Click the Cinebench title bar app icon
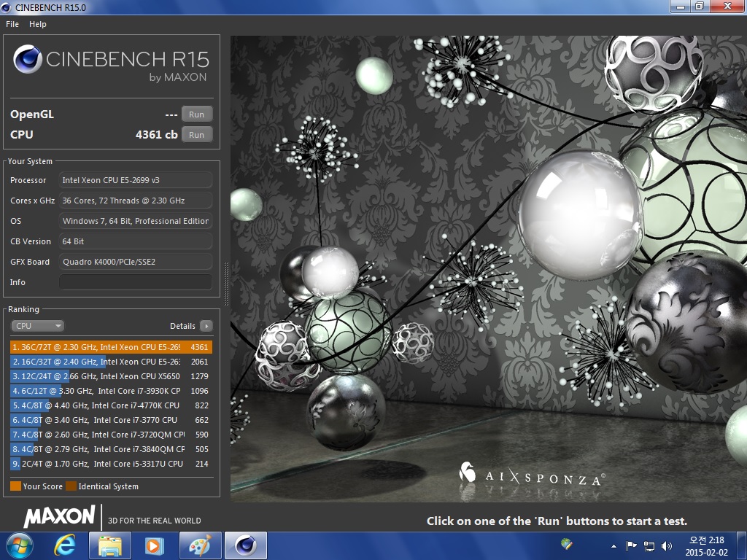 (x=6, y=7)
